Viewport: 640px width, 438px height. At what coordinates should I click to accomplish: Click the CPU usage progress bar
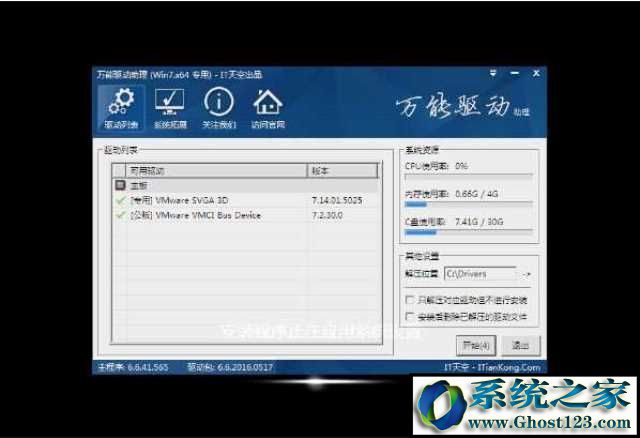[x=469, y=176]
